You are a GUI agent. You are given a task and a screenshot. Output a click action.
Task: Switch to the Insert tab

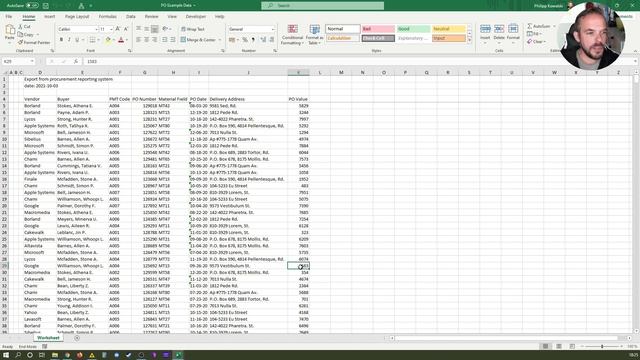click(49, 16)
